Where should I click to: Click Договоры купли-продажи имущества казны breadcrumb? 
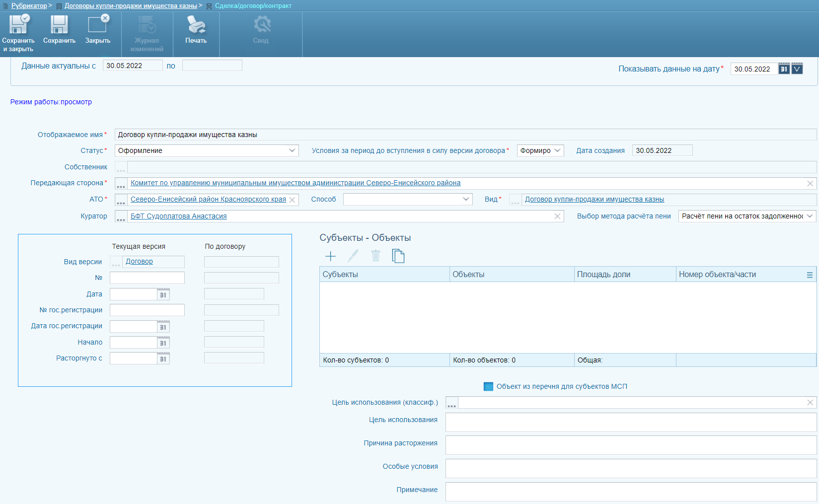(131, 6)
